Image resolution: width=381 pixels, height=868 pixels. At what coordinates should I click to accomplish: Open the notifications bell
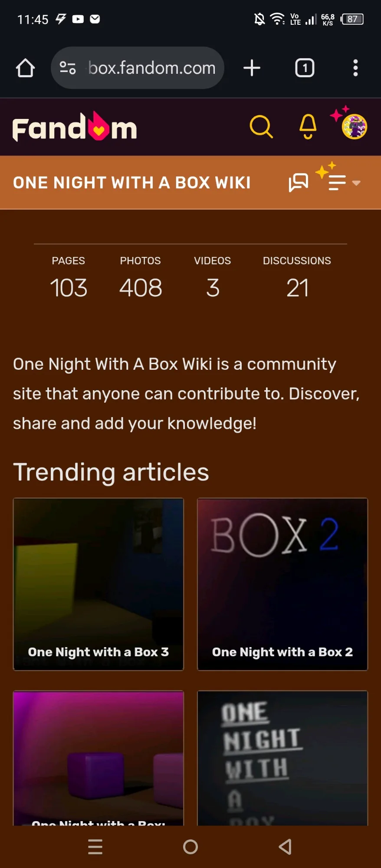[x=308, y=127]
